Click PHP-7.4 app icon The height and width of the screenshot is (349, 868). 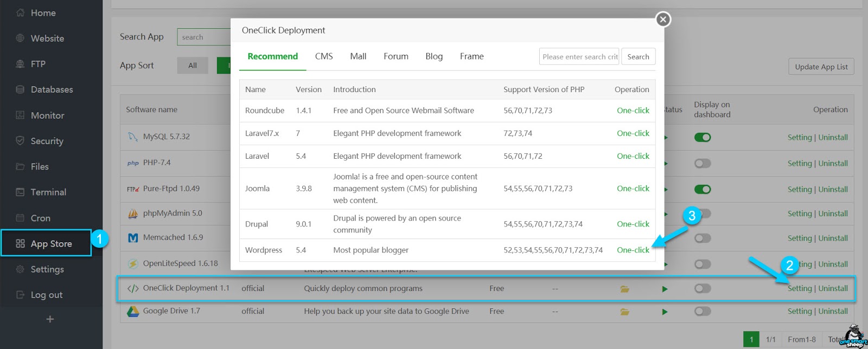(x=133, y=163)
